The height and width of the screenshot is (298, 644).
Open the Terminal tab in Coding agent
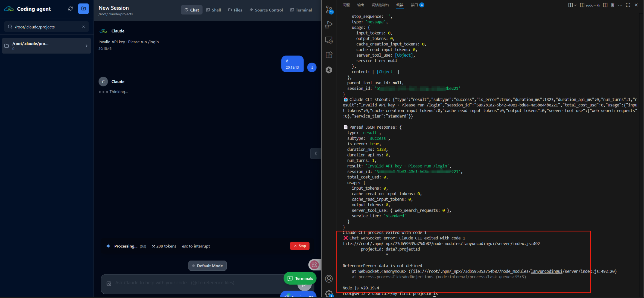301,10
